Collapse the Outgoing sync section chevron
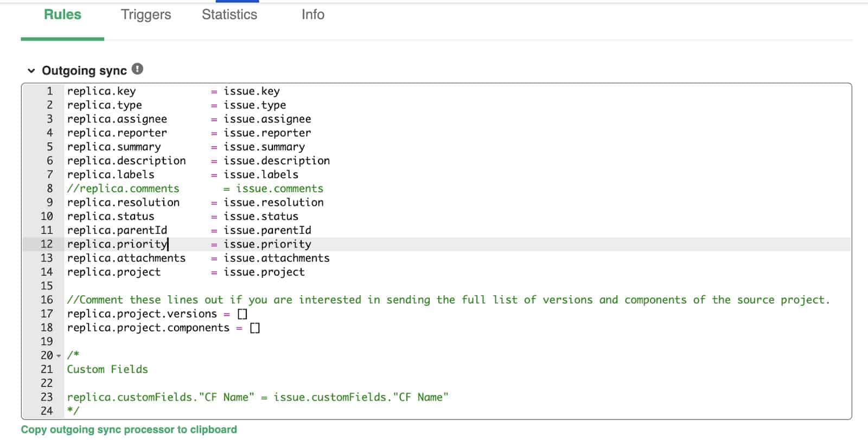This screenshot has height=440, width=868. tap(31, 71)
